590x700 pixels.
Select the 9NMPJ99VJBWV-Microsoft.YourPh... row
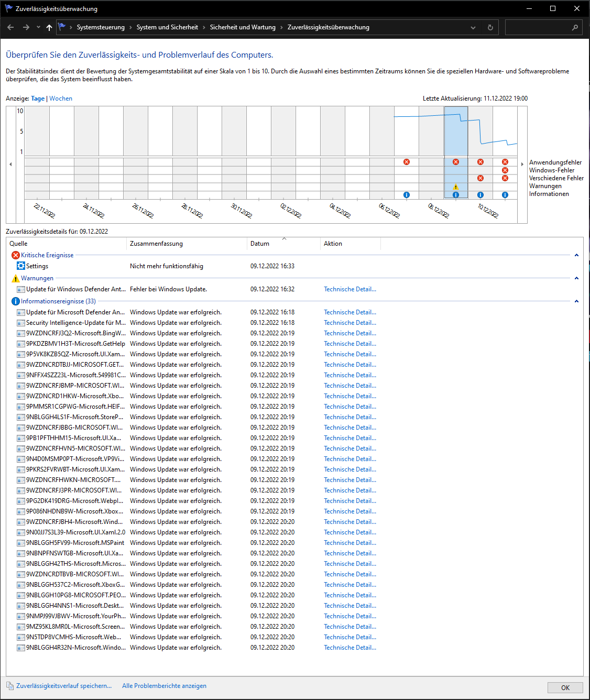293,616
